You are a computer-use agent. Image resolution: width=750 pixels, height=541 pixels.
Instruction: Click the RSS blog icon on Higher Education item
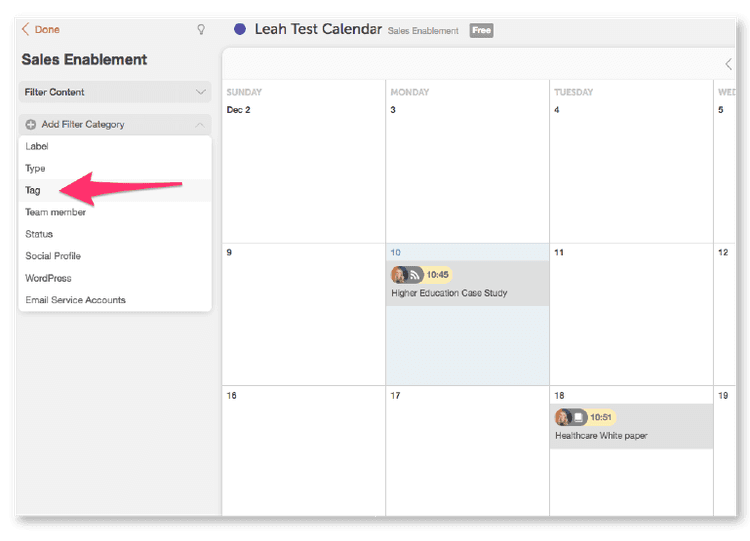(x=414, y=274)
